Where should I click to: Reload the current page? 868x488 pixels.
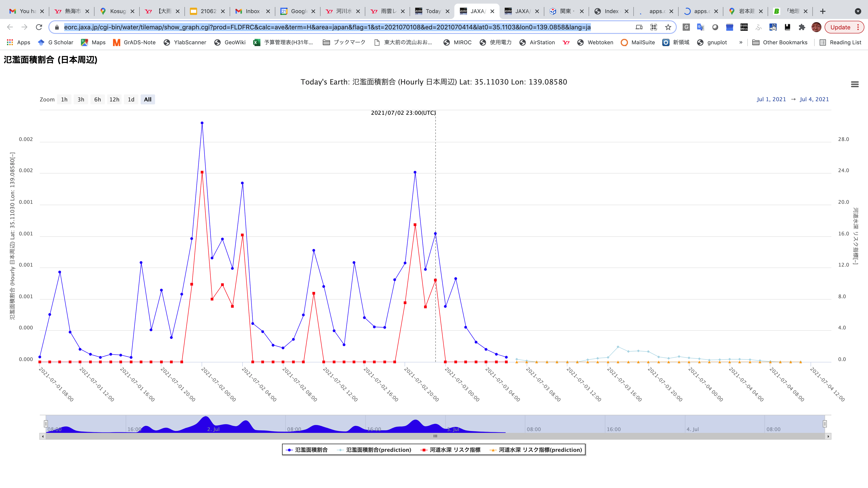[39, 27]
